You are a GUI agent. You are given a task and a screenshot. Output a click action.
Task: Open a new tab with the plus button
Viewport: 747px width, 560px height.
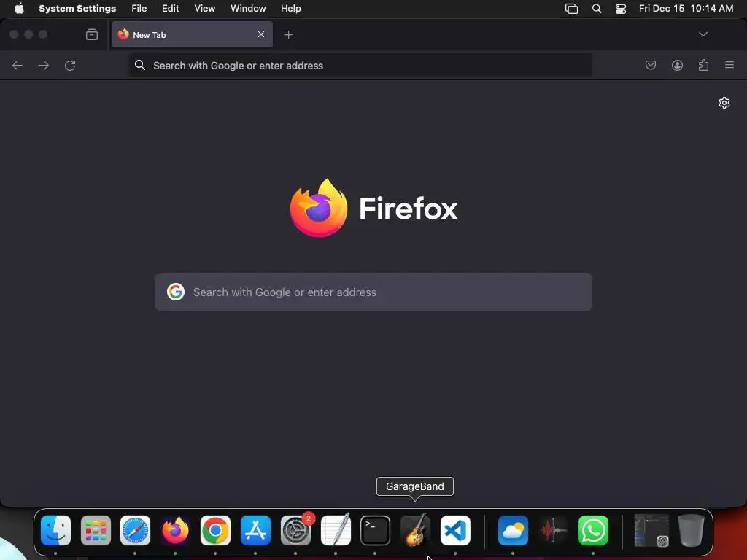coord(288,34)
